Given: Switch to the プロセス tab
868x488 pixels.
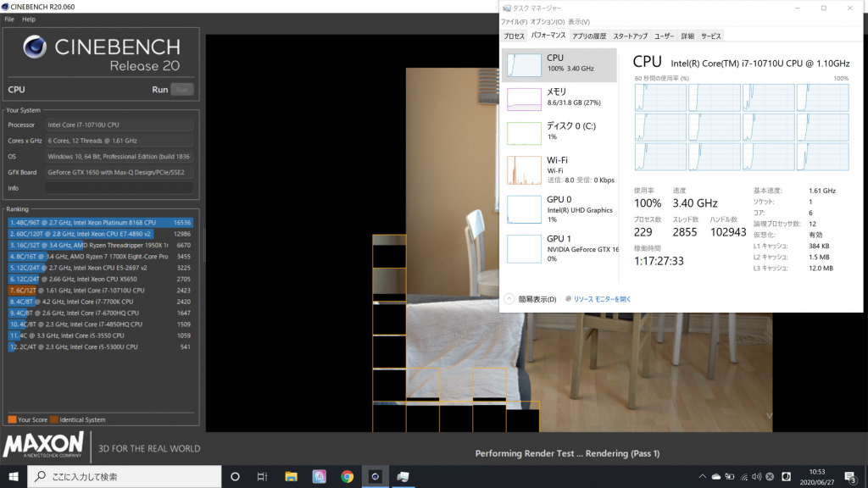Looking at the screenshot, I should coord(514,36).
